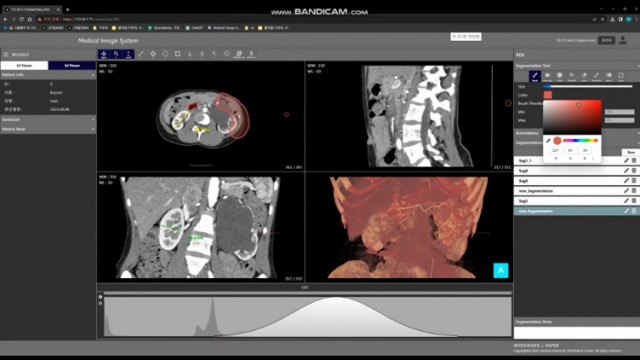
Task: Switch to the 3d Viewer tab
Action: coord(72,65)
